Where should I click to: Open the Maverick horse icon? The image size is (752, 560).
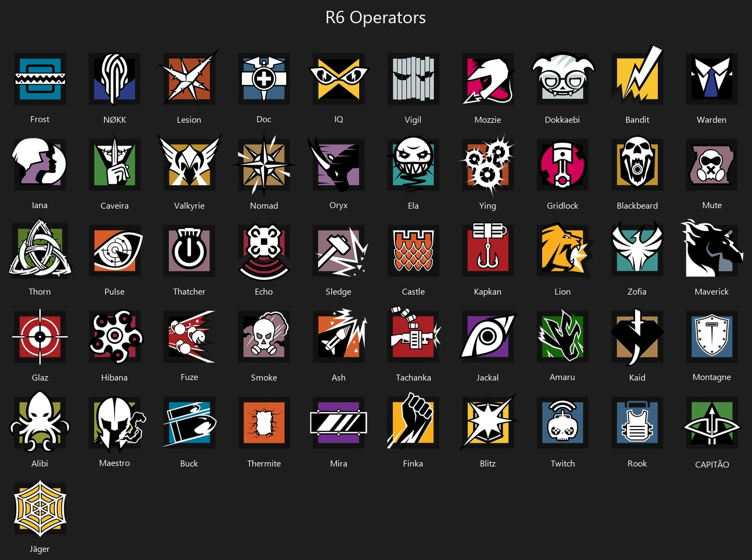coord(711,249)
